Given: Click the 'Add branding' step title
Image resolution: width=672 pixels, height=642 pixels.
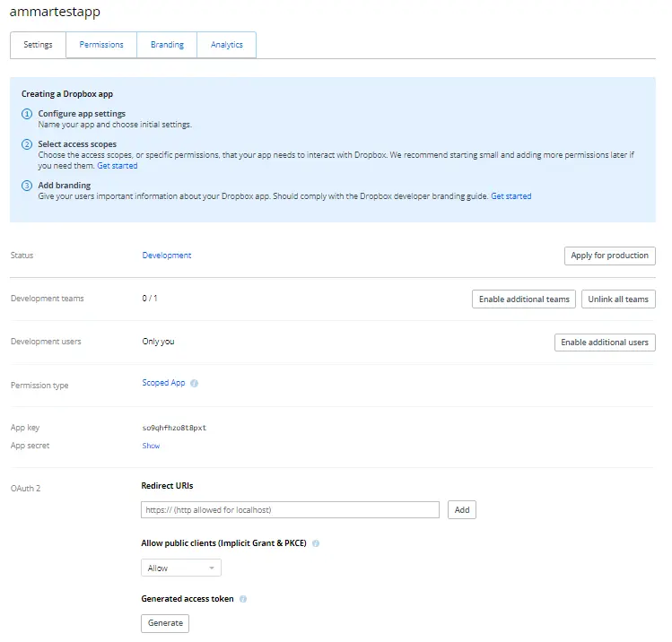Looking at the screenshot, I should pyautogui.click(x=65, y=185).
